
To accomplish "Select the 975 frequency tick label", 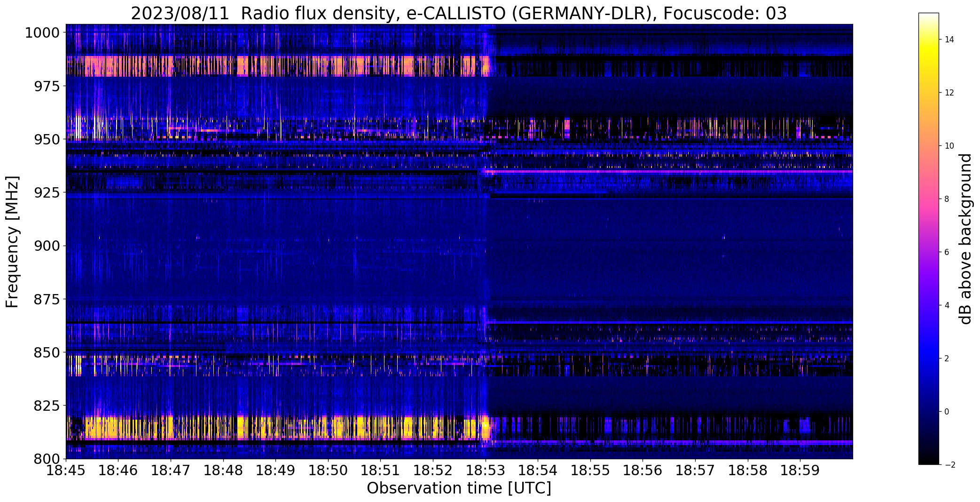I will [x=47, y=86].
